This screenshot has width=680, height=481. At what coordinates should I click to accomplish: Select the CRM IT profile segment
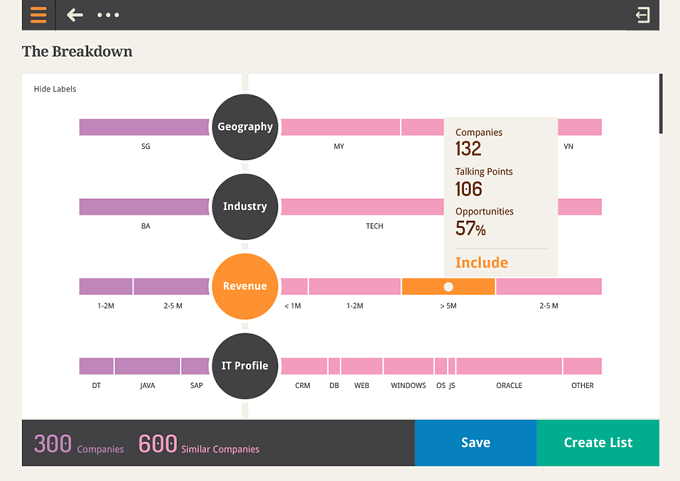tap(304, 366)
